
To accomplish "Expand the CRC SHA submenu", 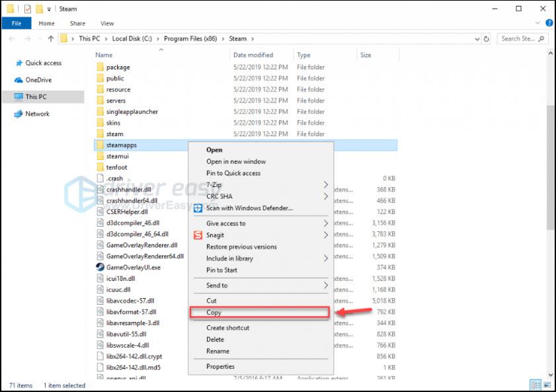I will coord(326,196).
